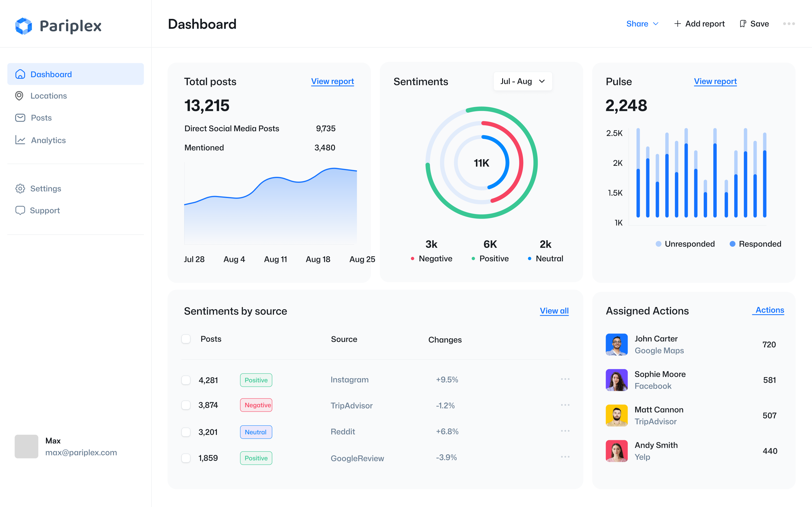
Task: Click the Responded legend color dot
Action: (732, 244)
